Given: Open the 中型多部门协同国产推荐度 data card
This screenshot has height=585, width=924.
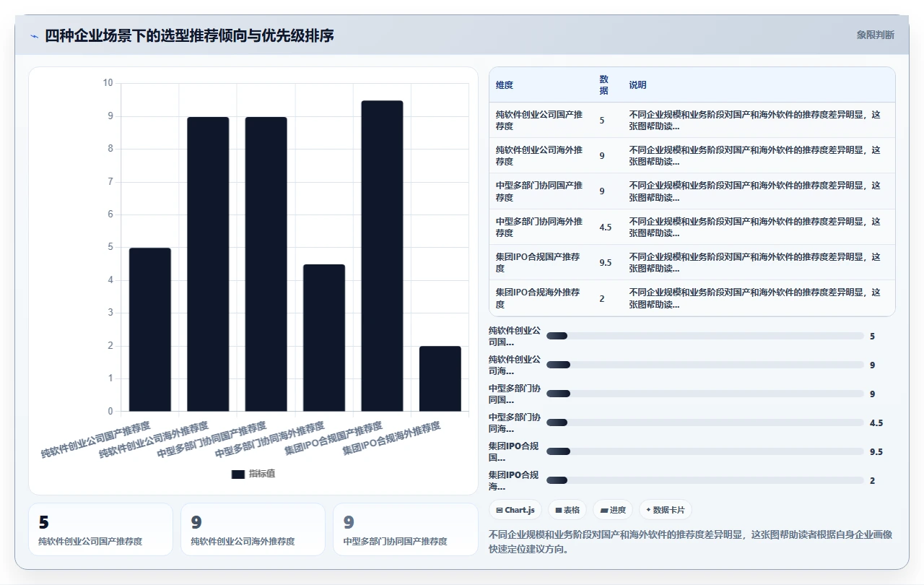Looking at the screenshot, I should coord(405,529).
